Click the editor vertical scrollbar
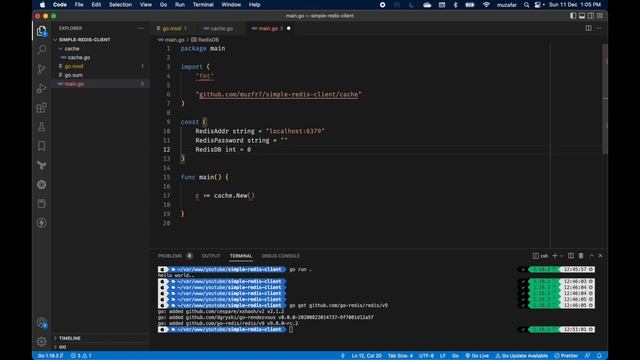This screenshot has height=360, width=640. pos(605,98)
